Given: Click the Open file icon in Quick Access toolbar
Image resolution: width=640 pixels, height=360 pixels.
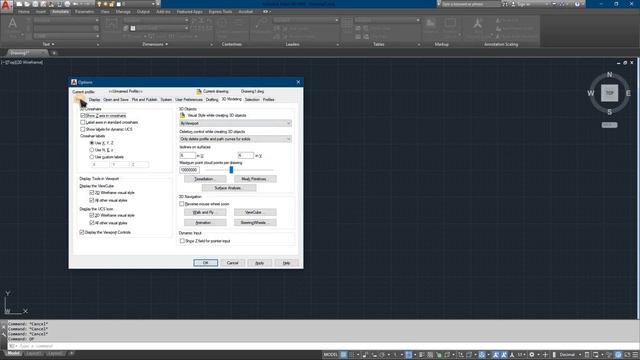Looking at the screenshot, I should click(x=27, y=4).
